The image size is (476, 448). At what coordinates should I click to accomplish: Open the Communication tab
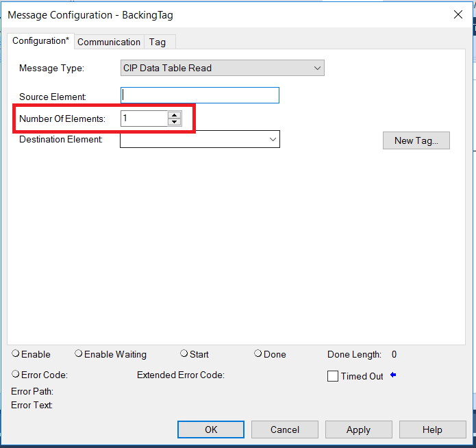[x=109, y=42]
